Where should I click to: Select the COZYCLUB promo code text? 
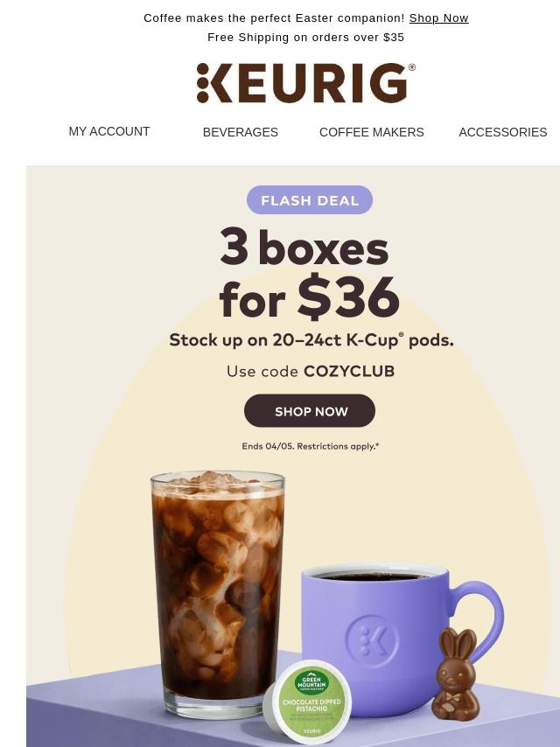click(349, 371)
